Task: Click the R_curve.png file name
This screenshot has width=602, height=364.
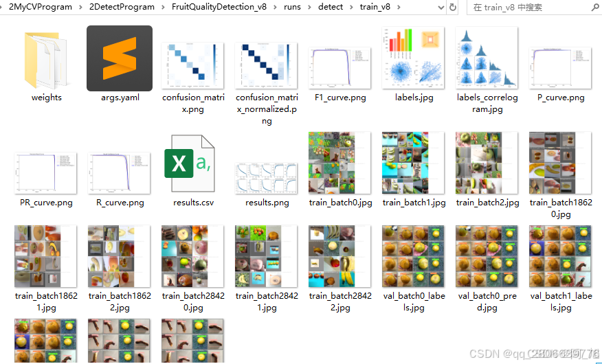Action: pos(120,203)
